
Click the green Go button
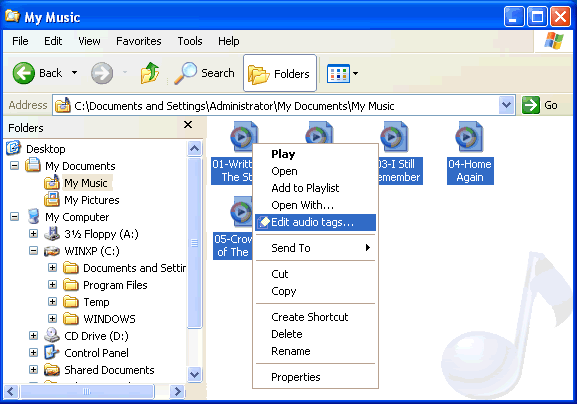[540, 106]
